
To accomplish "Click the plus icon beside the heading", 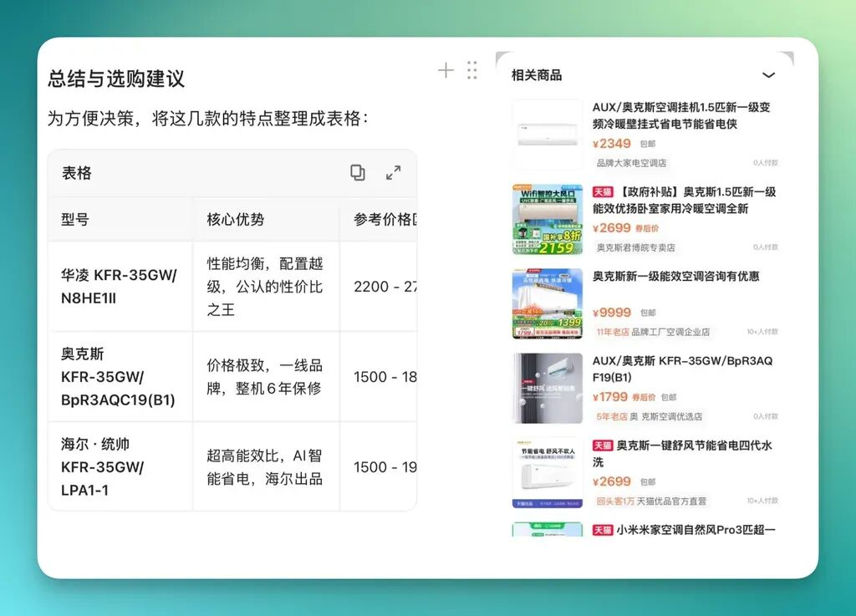I will click(x=446, y=71).
